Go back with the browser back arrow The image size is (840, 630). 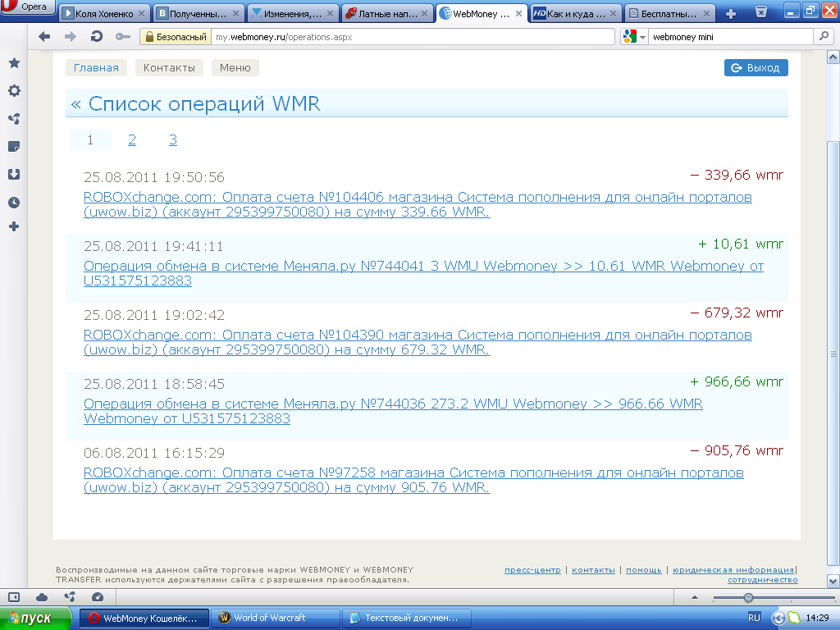coord(44,36)
